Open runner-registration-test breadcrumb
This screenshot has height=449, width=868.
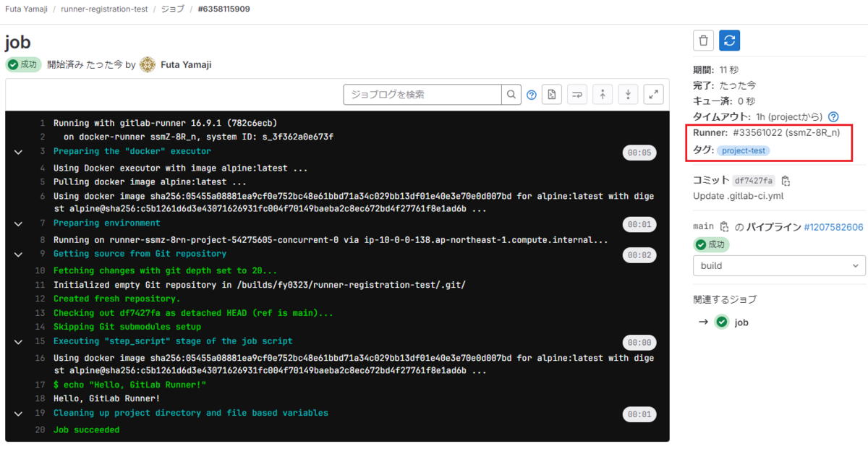(x=115, y=9)
